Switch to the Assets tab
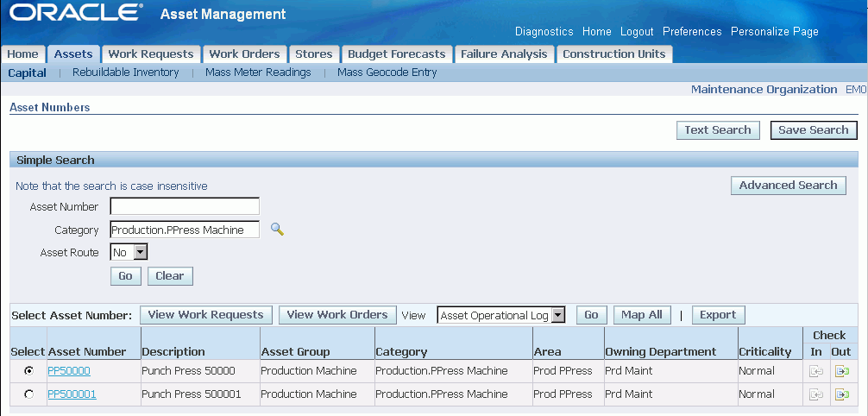The width and height of the screenshot is (868, 416). click(x=73, y=54)
